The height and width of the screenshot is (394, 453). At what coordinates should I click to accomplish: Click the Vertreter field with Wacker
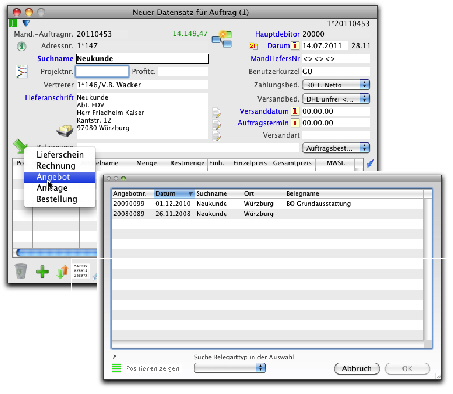pos(142,85)
